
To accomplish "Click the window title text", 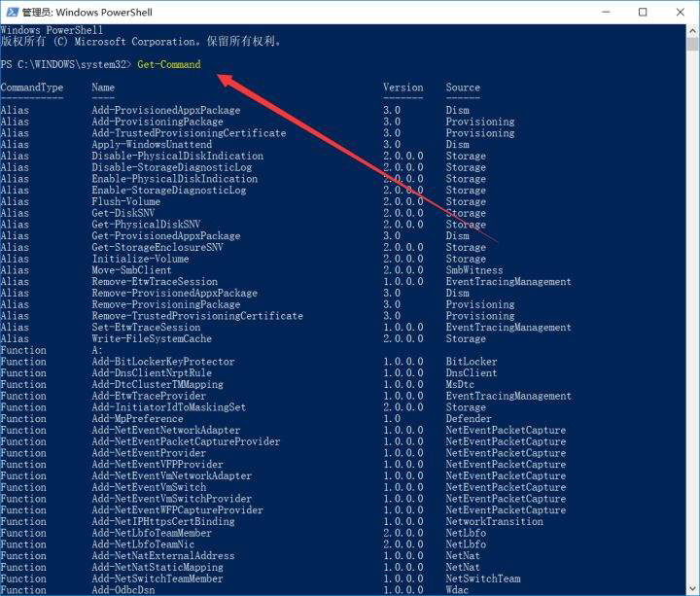I will 87,12.
